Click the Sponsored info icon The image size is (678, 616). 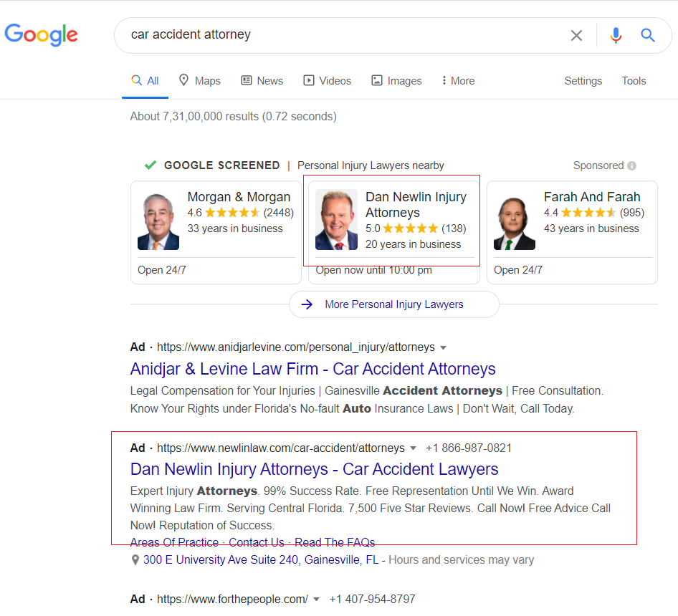click(x=631, y=165)
